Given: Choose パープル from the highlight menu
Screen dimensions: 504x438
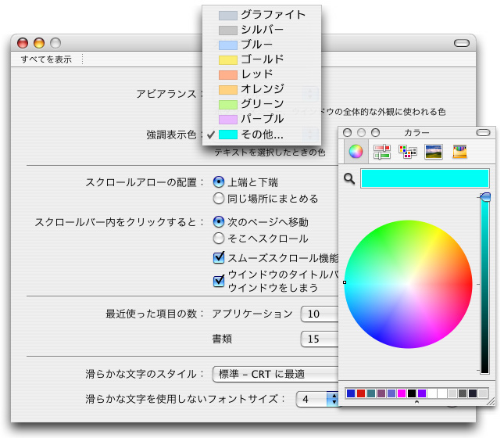Looking at the screenshot, I should (262, 119).
